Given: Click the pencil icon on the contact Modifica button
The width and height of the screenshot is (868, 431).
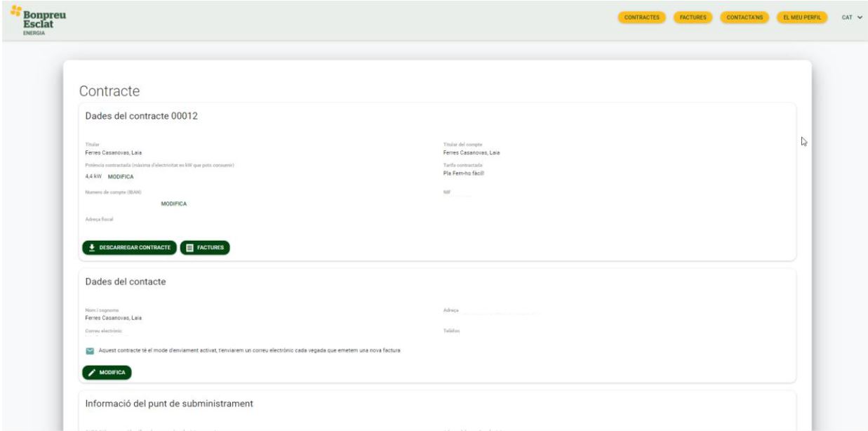Looking at the screenshot, I should pyautogui.click(x=92, y=372).
